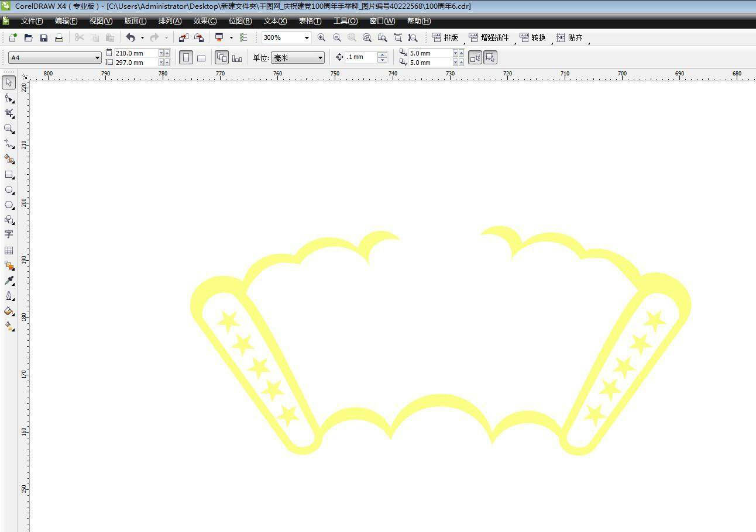This screenshot has width=756, height=532.
Task: Click the Save icon in toolbar
Action: tap(44, 37)
